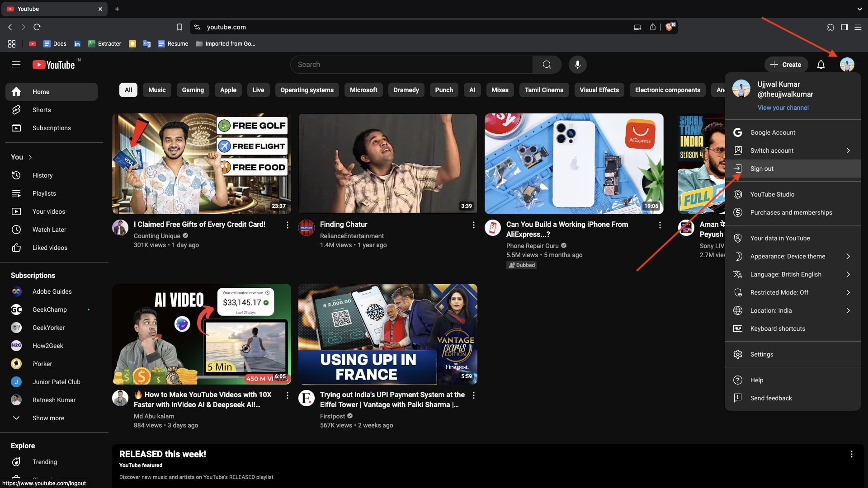Image resolution: width=868 pixels, height=488 pixels.
Task: Click the YouTube logo
Action: pyautogui.click(x=54, y=65)
